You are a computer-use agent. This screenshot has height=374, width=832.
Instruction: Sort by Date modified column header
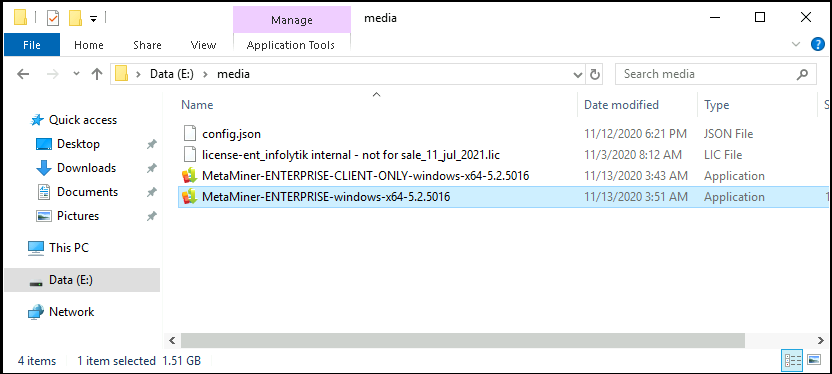tap(621, 105)
